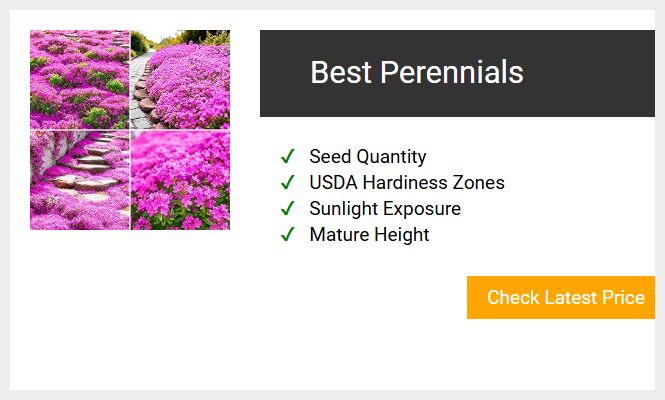
Task: Click the grey page margin below the card
Action: point(332,395)
